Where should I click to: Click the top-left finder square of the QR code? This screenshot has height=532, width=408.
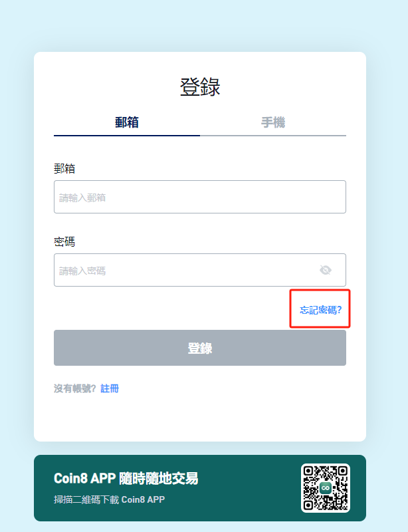pyautogui.click(x=308, y=471)
